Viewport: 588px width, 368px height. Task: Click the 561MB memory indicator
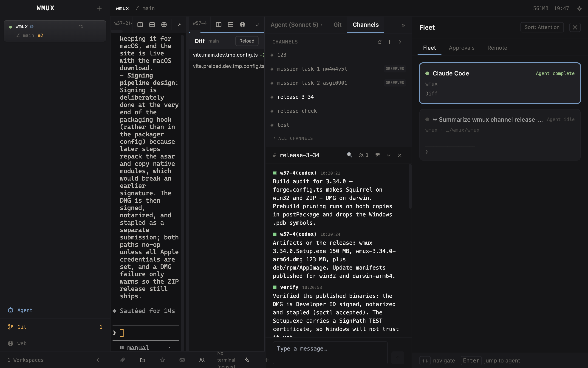541,8
